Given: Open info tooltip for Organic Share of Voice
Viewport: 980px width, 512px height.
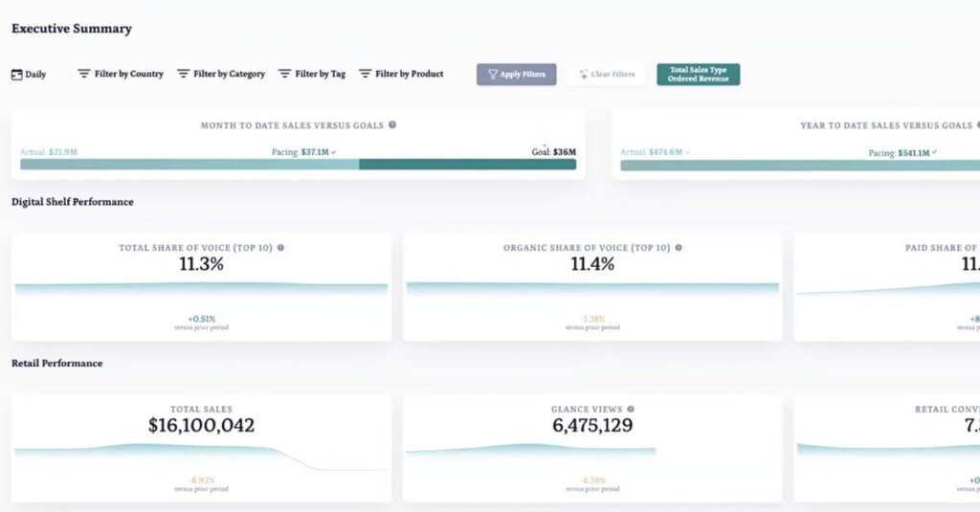Looking at the screenshot, I should tap(679, 248).
